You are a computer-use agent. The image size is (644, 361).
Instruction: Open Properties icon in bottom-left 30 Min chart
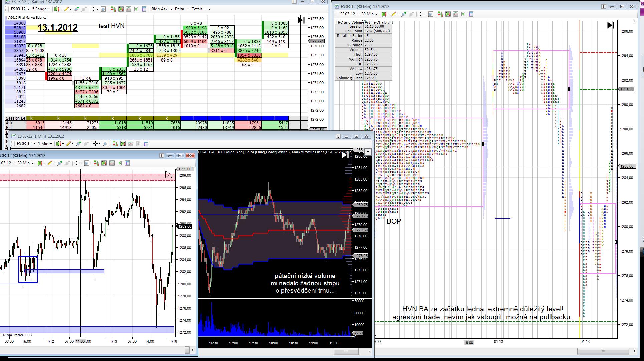point(127,163)
